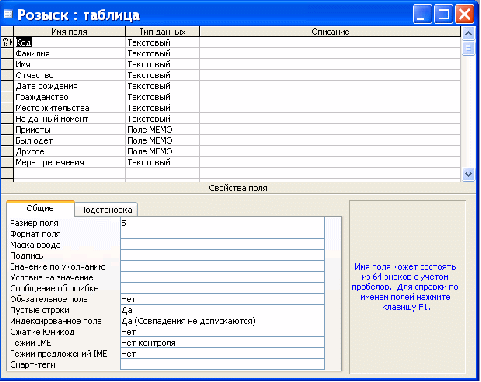Open Поле MEMO type cell for Был одет
Viewport: 481px width, 382px height.
coord(162,141)
